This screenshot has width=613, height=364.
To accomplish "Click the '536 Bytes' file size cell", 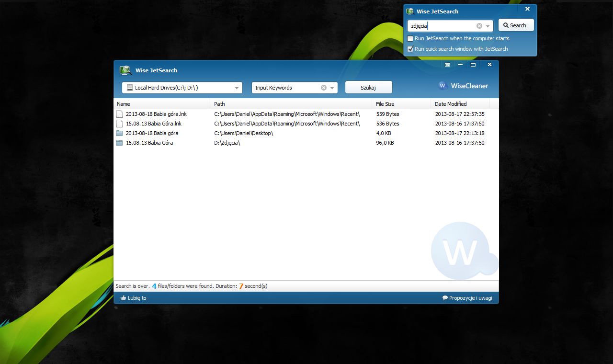I will [x=387, y=124].
